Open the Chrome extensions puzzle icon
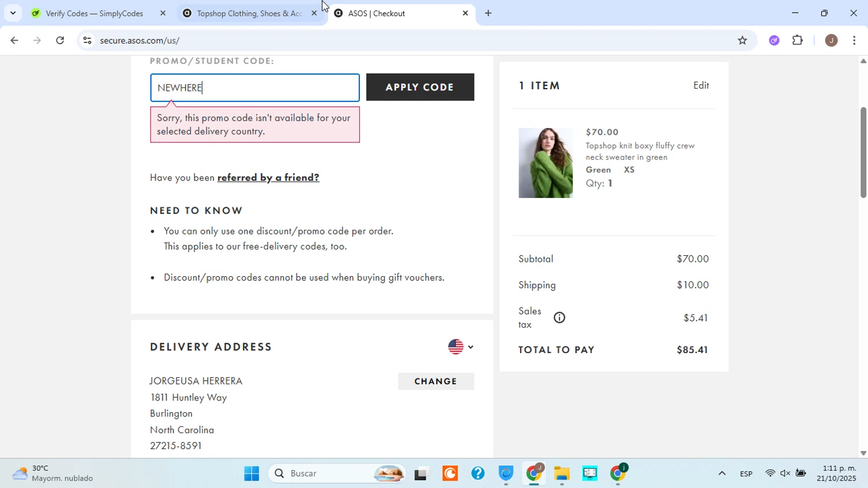This screenshot has height=488, width=868. tap(798, 41)
